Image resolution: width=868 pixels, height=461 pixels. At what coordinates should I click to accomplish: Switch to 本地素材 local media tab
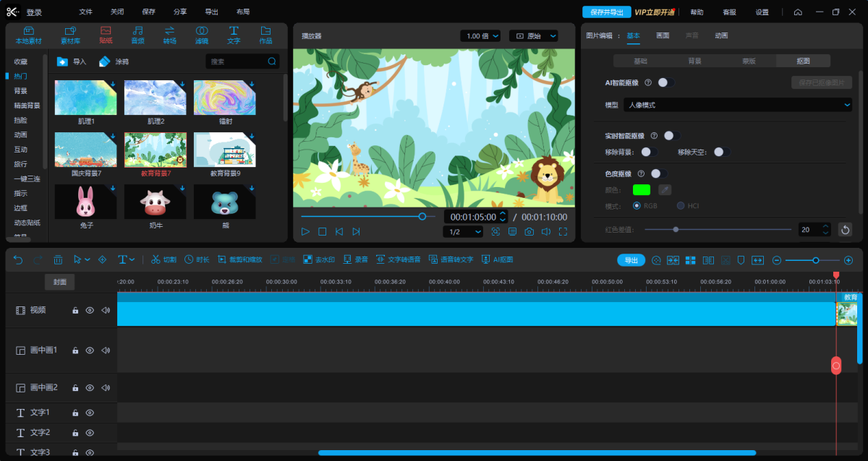(29, 35)
